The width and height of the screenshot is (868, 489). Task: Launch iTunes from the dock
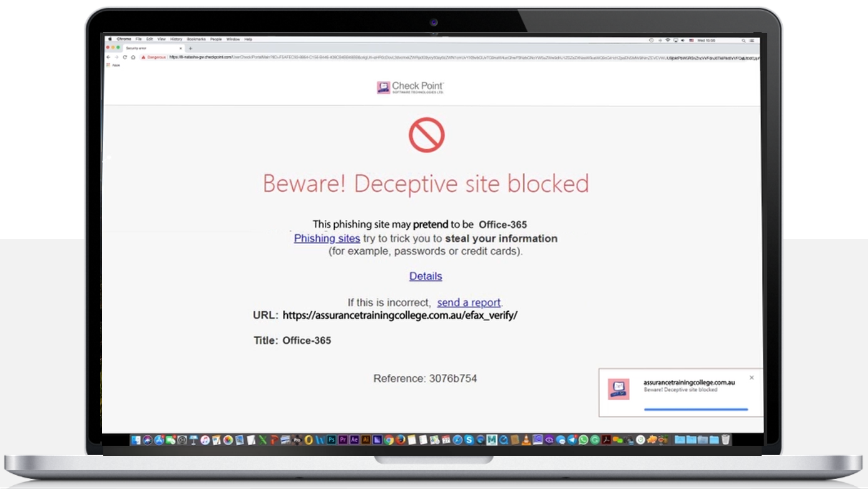click(205, 440)
